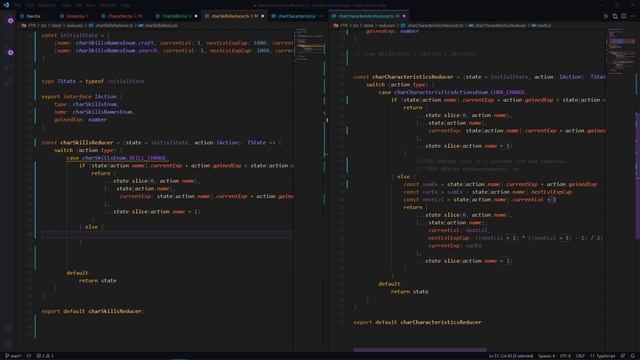
Task: Click the horizontal scrollbar of right editor
Action: (x=420, y=350)
